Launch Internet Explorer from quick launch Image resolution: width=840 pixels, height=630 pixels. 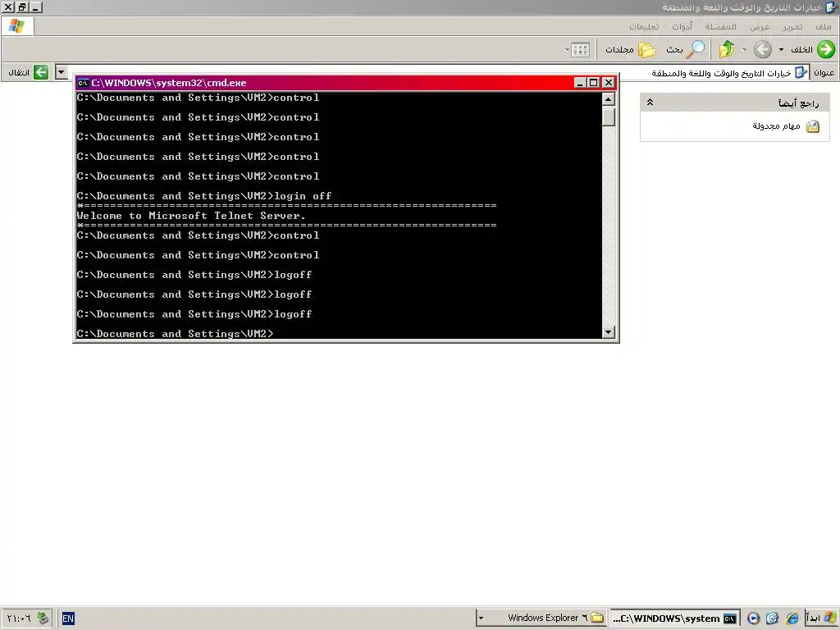tap(792, 619)
